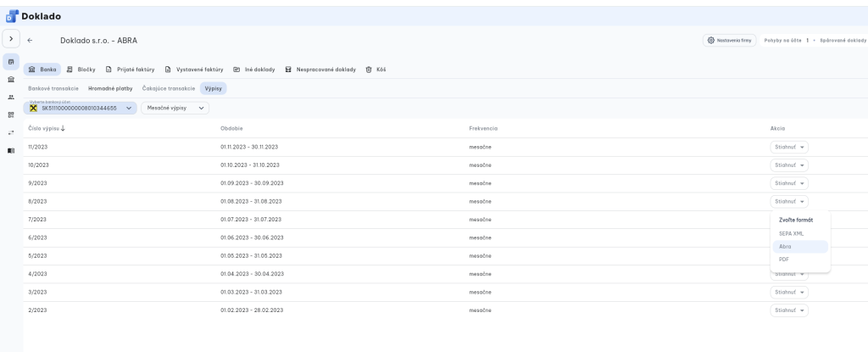The height and width of the screenshot is (352, 868).
Task: Click period 01.11.2023 - 30.11.2023
Action: (249, 147)
